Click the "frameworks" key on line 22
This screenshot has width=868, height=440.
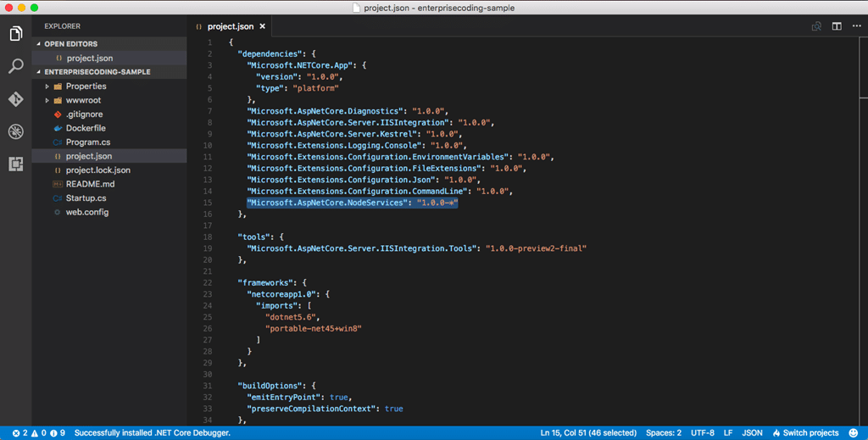[x=265, y=283]
